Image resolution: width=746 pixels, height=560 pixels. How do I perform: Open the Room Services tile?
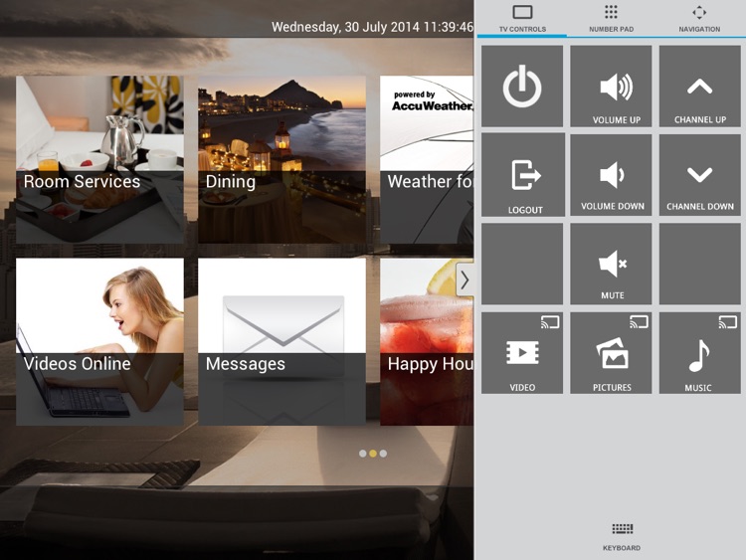[99, 160]
